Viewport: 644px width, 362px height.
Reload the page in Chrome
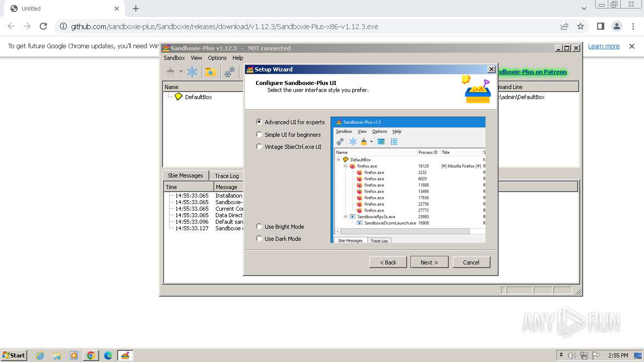[x=43, y=26]
